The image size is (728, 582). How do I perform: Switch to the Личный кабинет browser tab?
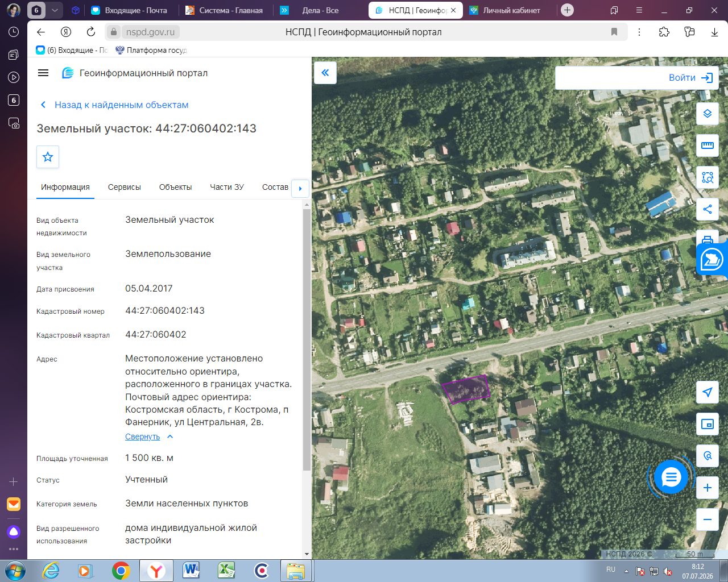509,10
